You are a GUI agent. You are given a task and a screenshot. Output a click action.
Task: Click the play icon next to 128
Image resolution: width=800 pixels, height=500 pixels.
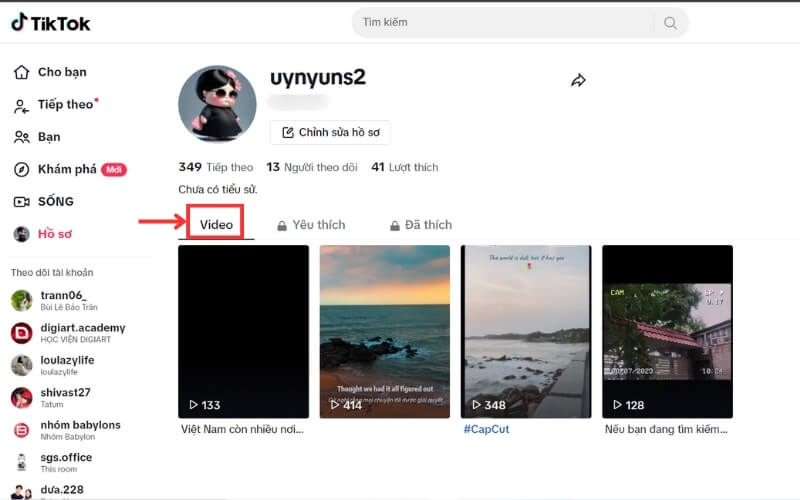617,405
